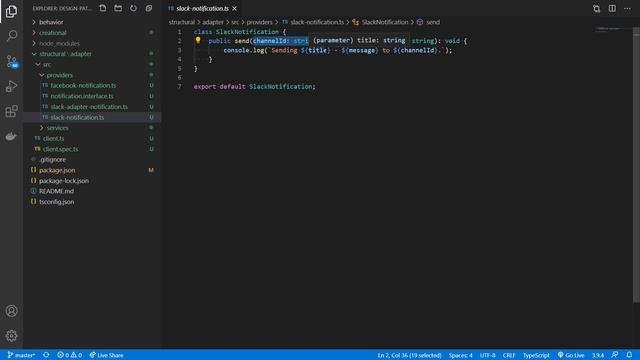This screenshot has height=360, width=640.
Task: Click adapter in the breadcrumb
Action: [213, 22]
